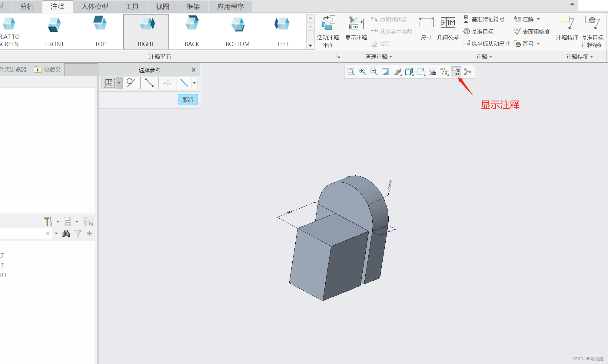Click the Repaint icon in graphics toolbar

(x=386, y=72)
